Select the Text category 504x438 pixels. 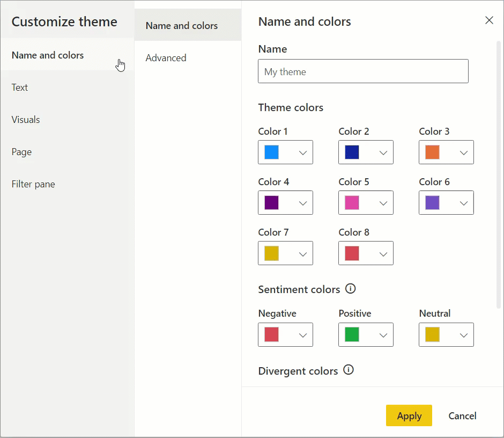coord(20,87)
